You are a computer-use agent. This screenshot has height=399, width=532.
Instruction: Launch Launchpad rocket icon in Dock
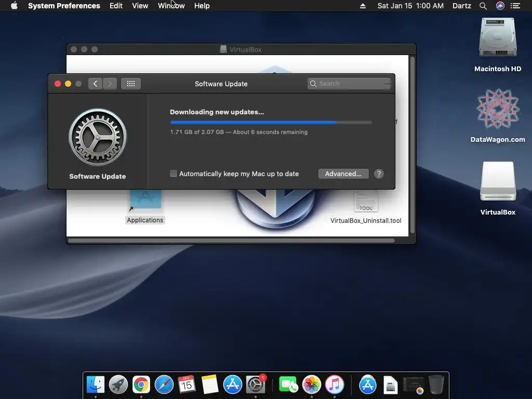tap(118, 384)
